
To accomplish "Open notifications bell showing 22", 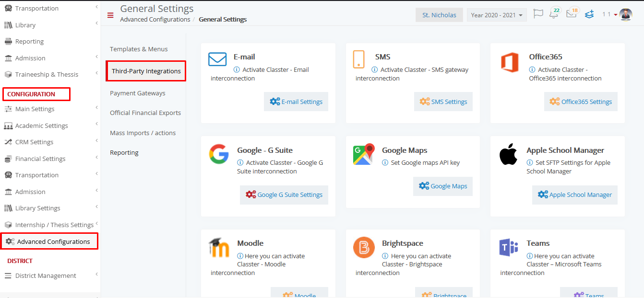I will point(554,13).
